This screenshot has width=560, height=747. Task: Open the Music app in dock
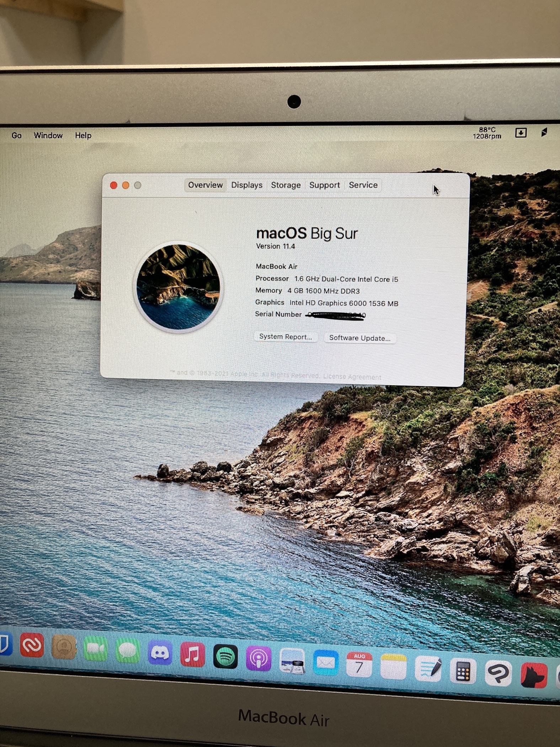point(192,655)
